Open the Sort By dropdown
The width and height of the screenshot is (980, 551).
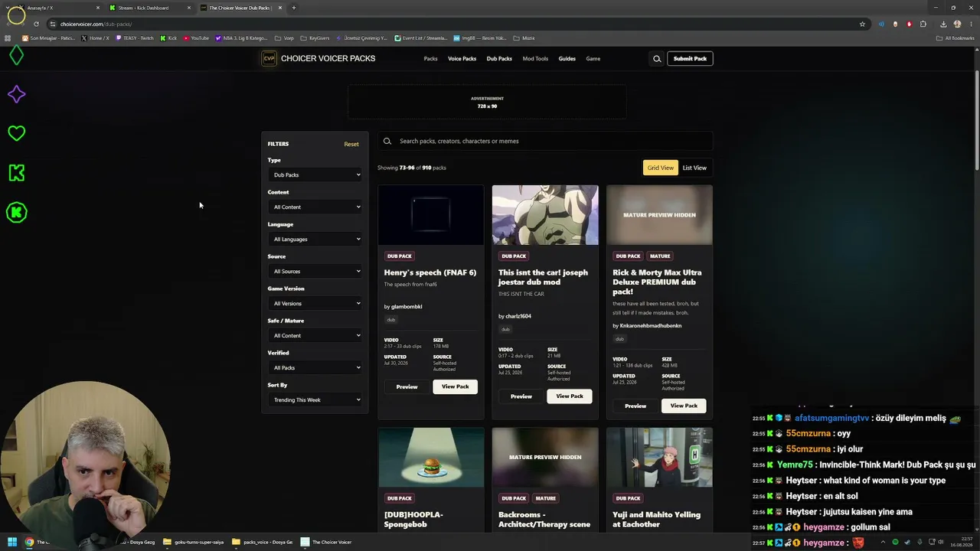pos(315,400)
